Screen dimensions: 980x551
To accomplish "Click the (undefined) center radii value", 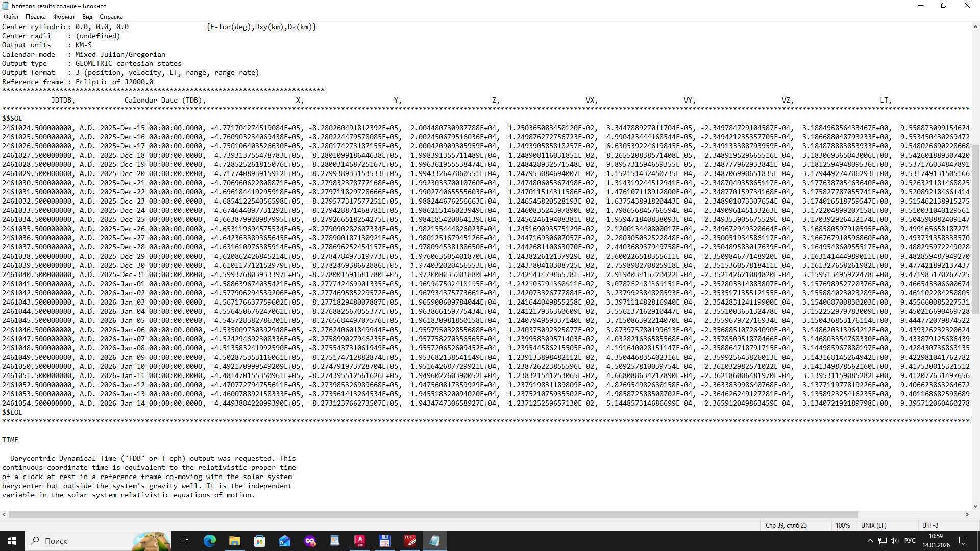I will 98,36.
